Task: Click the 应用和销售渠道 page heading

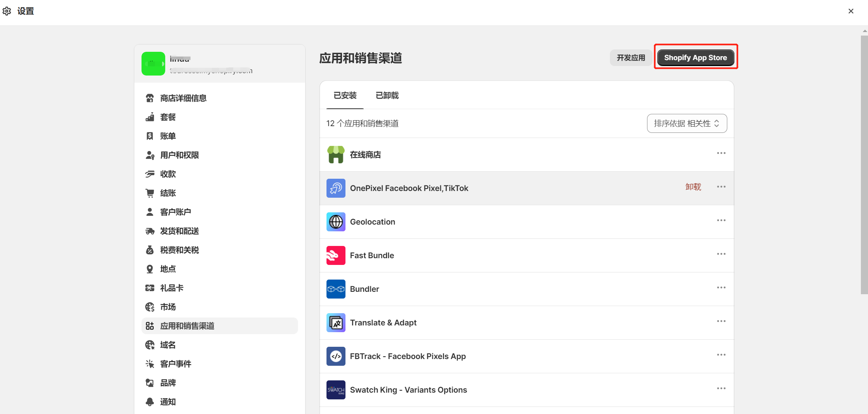Action: click(360, 58)
